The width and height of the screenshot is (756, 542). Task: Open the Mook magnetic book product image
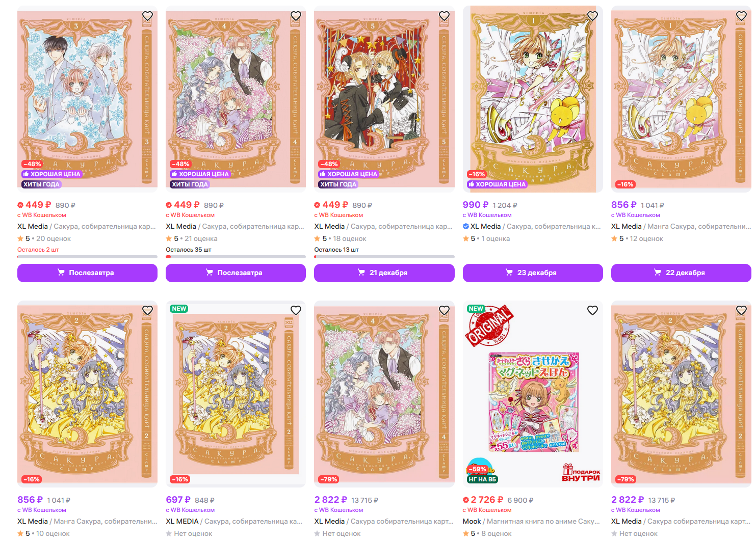click(x=533, y=394)
